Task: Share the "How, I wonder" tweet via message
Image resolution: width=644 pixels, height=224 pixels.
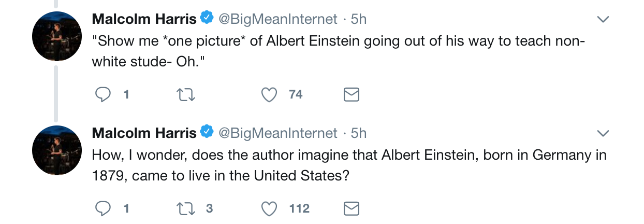Action: 352,208
